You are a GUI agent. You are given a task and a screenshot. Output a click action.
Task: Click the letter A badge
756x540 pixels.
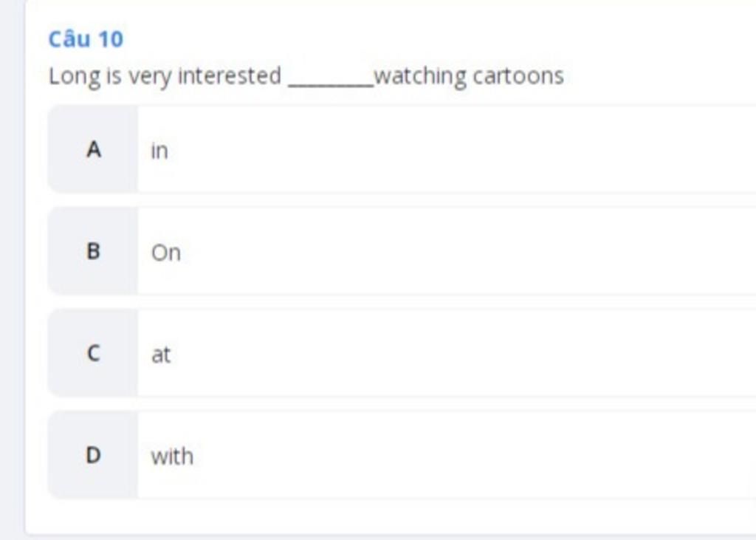pos(94,149)
